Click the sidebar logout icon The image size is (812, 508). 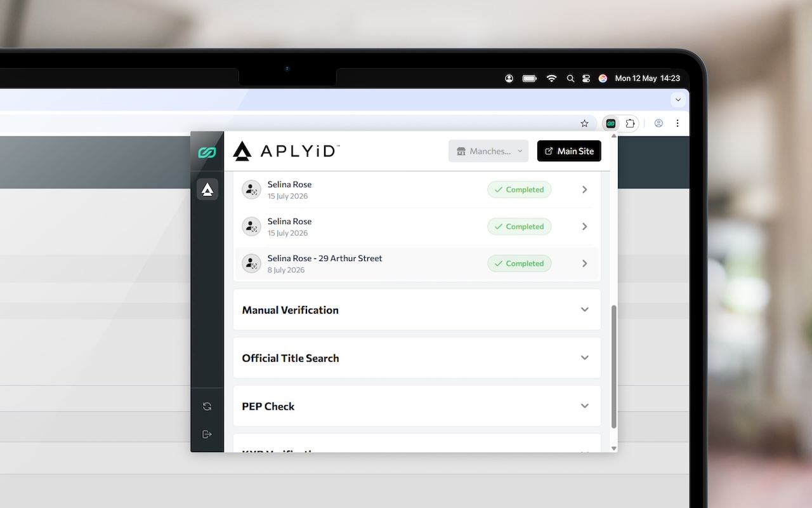click(x=207, y=434)
